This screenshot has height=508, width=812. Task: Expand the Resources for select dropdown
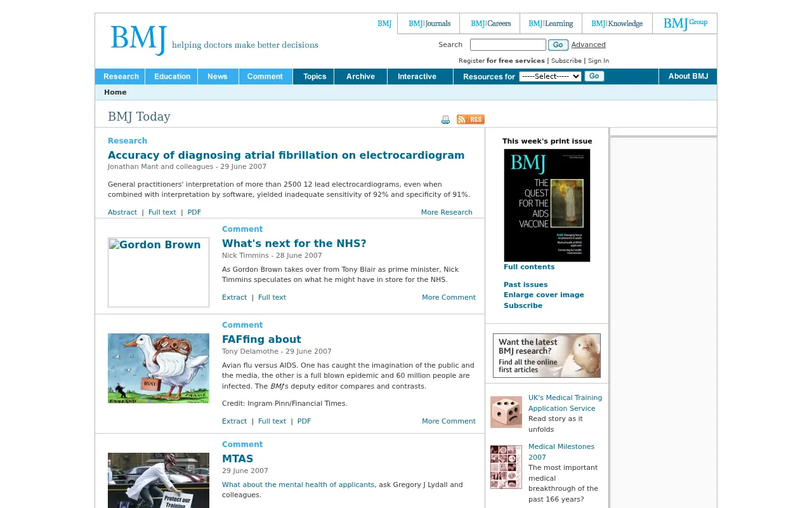click(550, 76)
